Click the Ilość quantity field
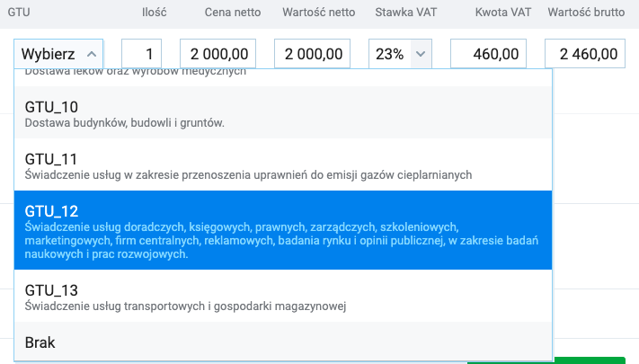 [x=141, y=54]
